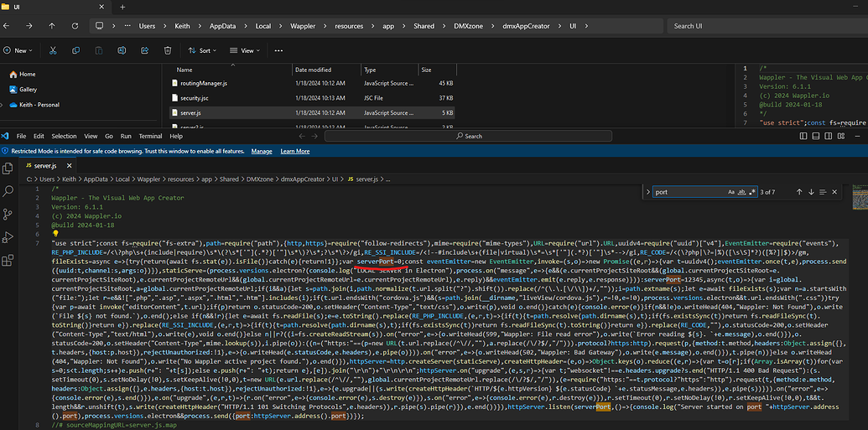Click the VS Code command center search box

pyautogui.click(x=470, y=136)
